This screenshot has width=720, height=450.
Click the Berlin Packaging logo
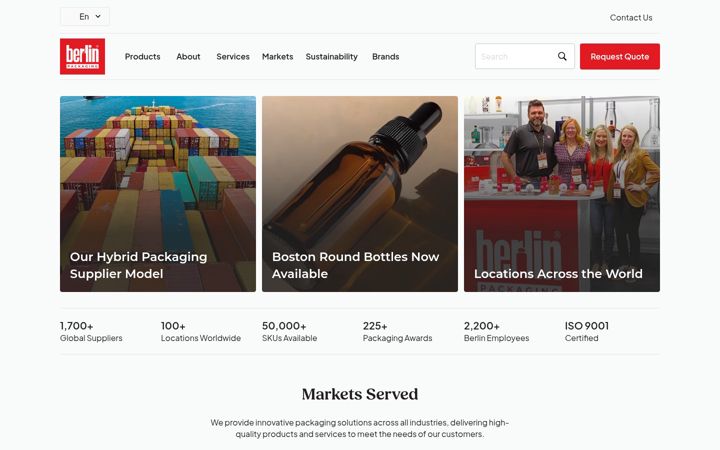[82, 56]
